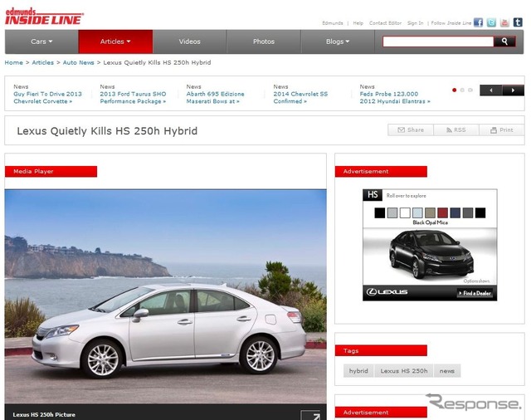Image resolution: width=531 pixels, height=420 pixels.
Task: Open Guy Fieri Corvette news story
Action: click(x=48, y=98)
